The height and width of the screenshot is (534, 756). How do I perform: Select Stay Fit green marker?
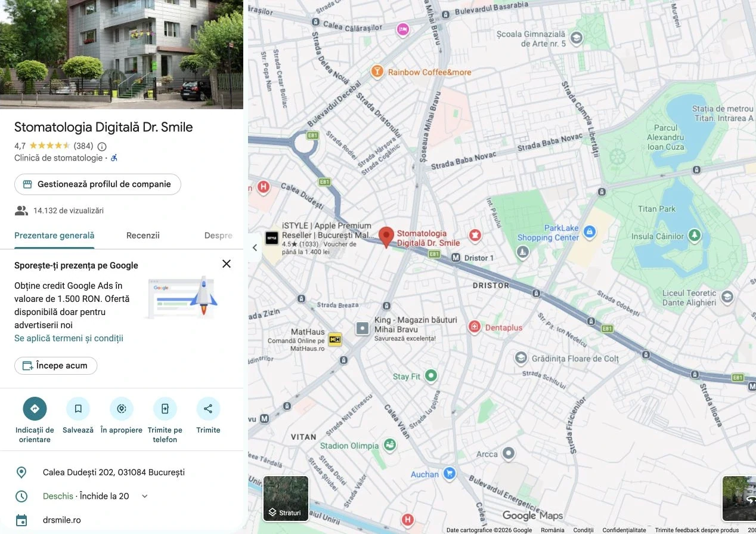pyautogui.click(x=431, y=376)
